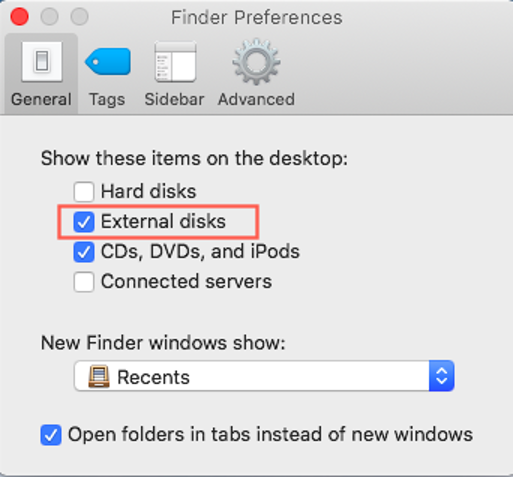This screenshot has width=514, height=478.
Task: Enable the Connected servers checkbox
Action: [84, 282]
